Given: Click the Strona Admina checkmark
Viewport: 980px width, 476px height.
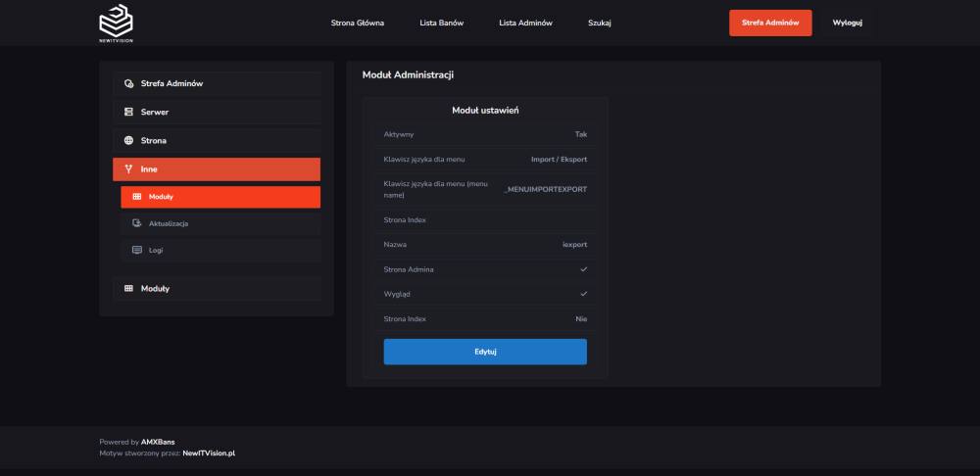Looking at the screenshot, I should coord(584,269).
